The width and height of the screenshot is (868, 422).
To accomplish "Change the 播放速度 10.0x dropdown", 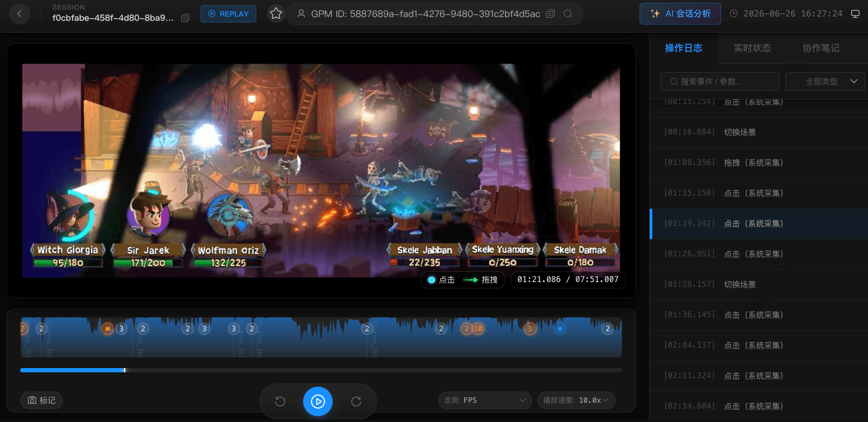I will click(577, 400).
